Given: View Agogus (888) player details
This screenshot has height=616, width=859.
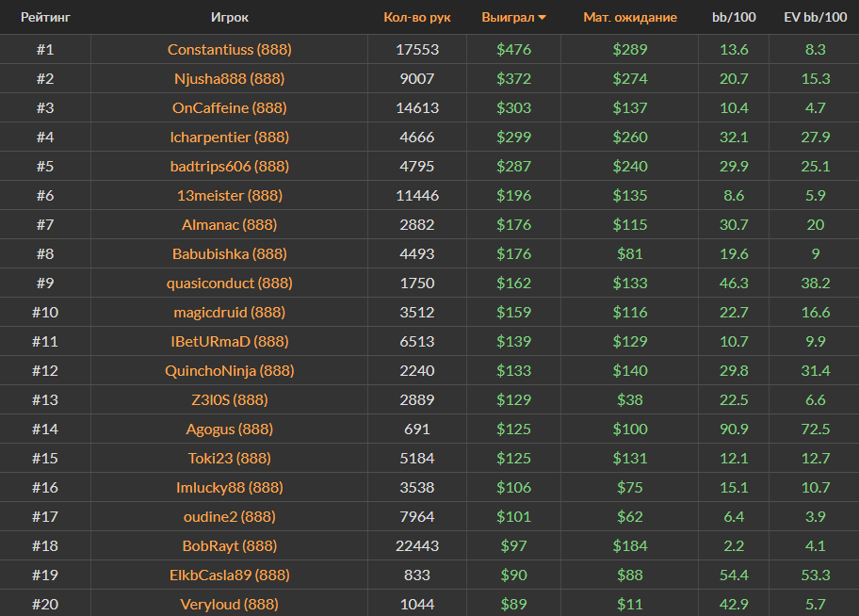Looking at the screenshot, I should pyautogui.click(x=230, y=429).
